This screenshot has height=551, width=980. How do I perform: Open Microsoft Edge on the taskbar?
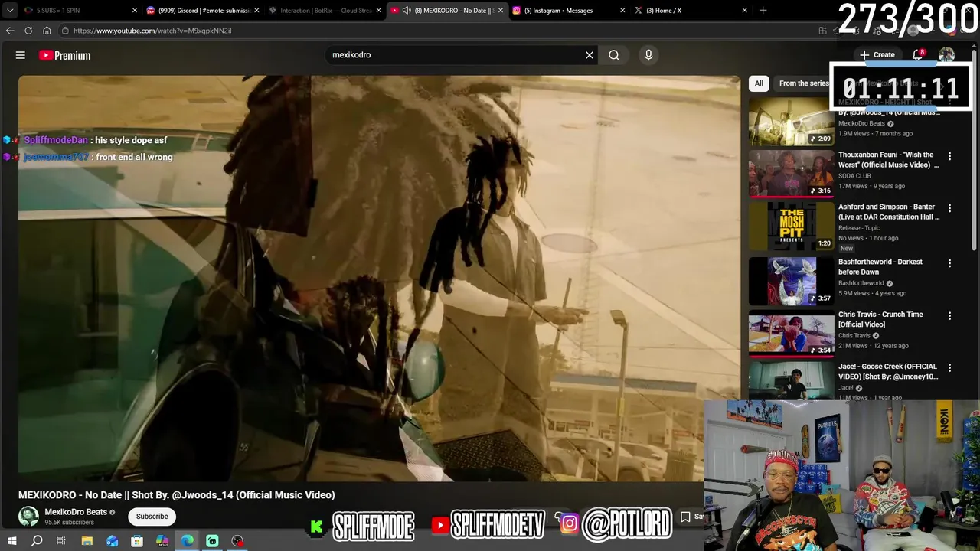pyautogui.click(x=188, y=541)
